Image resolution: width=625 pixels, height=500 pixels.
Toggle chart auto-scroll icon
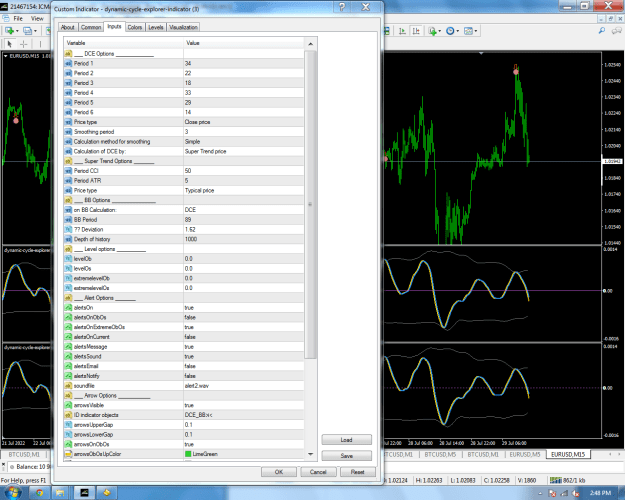pos(402,31)
